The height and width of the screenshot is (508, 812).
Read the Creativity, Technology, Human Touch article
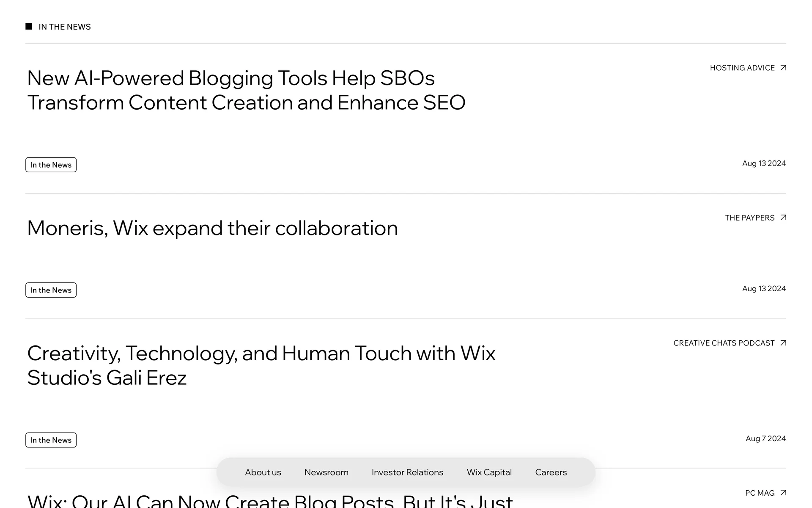click(261, 365)
